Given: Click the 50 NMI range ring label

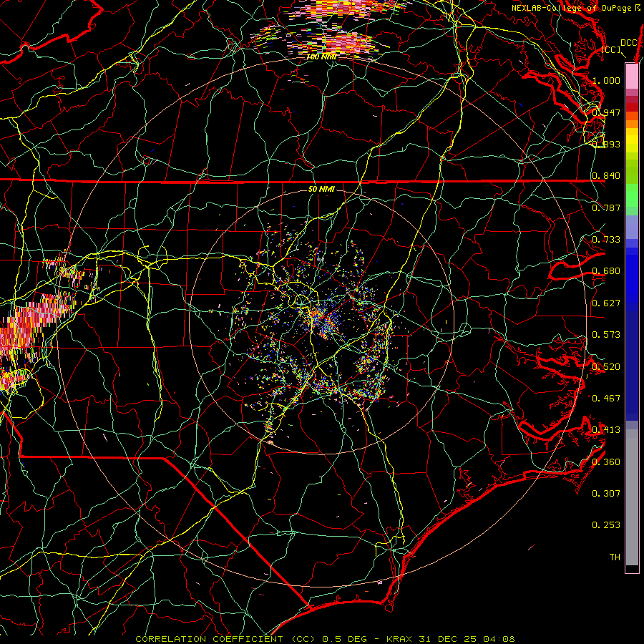Looking at the screenshot, I should [321, 189].
